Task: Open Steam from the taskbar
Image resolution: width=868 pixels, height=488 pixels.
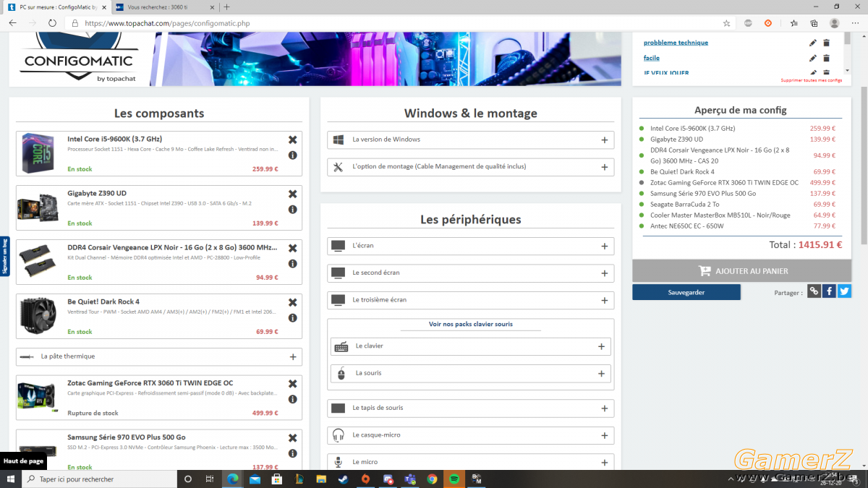Action: point(343,479)
